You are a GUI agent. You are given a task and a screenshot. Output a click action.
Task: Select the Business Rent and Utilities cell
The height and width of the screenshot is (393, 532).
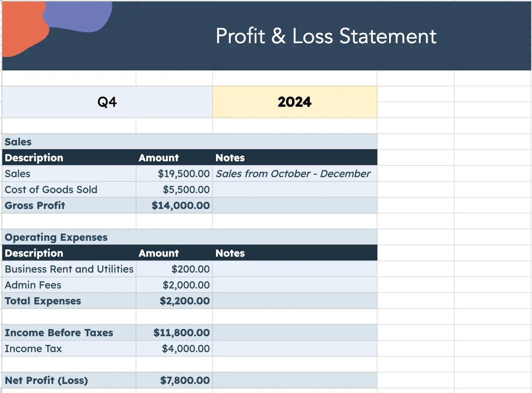pos(69,269)
